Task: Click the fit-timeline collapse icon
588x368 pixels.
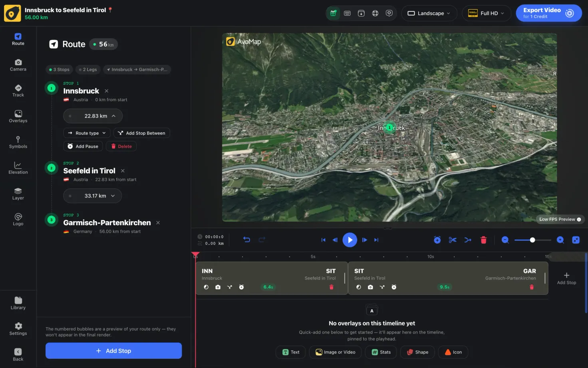Action: [576, 240]
